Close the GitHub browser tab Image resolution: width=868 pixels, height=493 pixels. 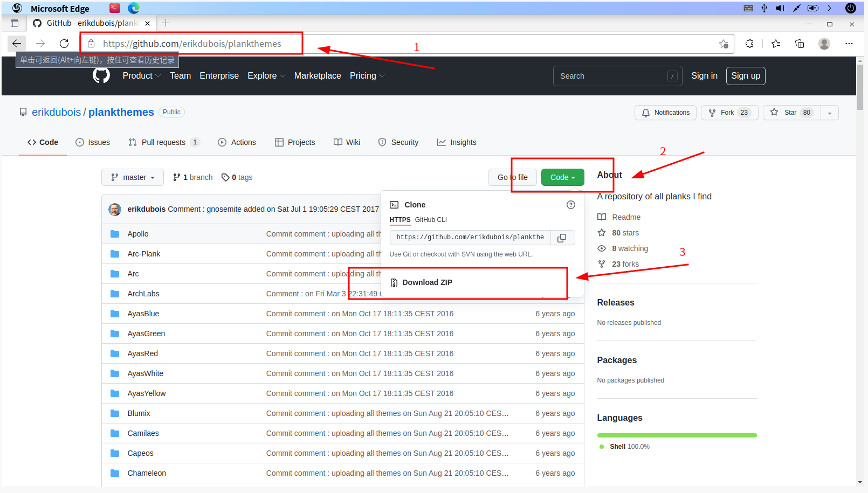click(148, 23)
